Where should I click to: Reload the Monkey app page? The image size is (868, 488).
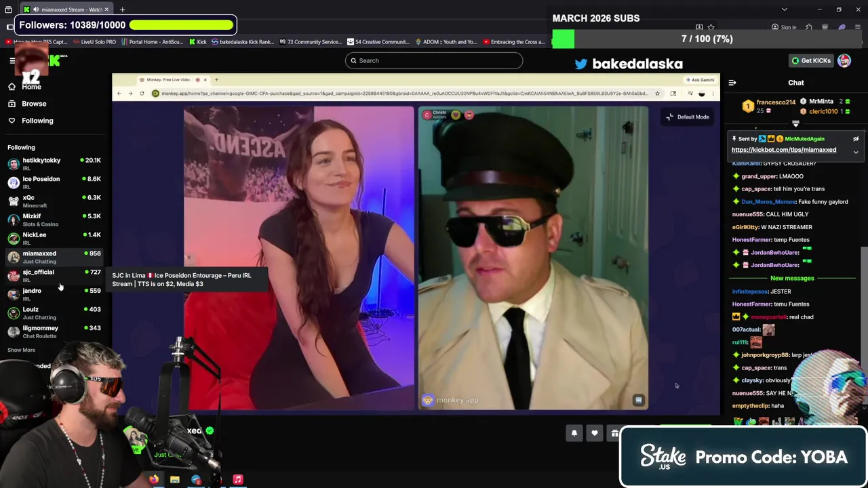142,94
